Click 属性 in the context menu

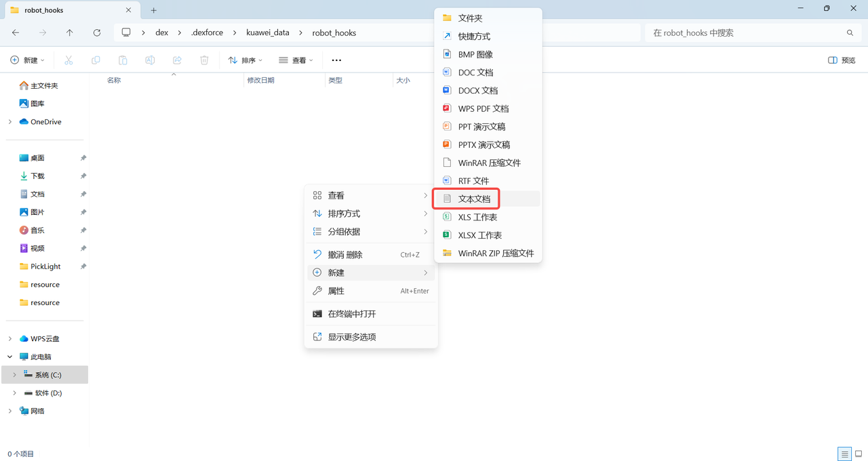pyautogui.click(x=336, y=291)
